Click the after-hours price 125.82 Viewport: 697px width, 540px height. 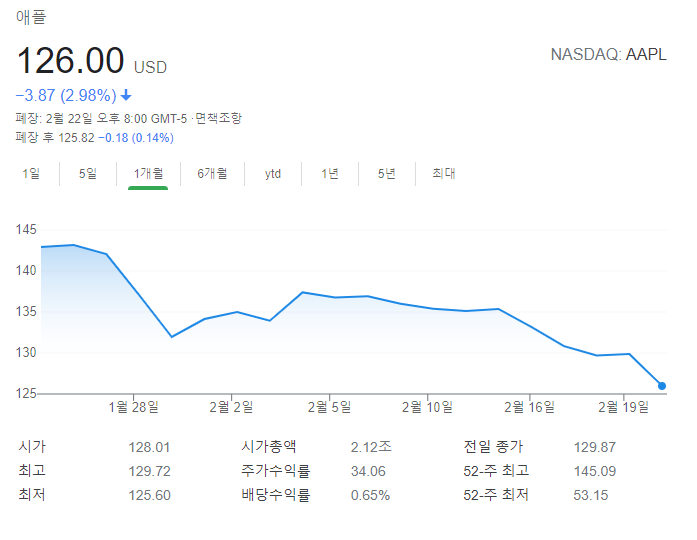pyautogui.click(x=76, y=138)
